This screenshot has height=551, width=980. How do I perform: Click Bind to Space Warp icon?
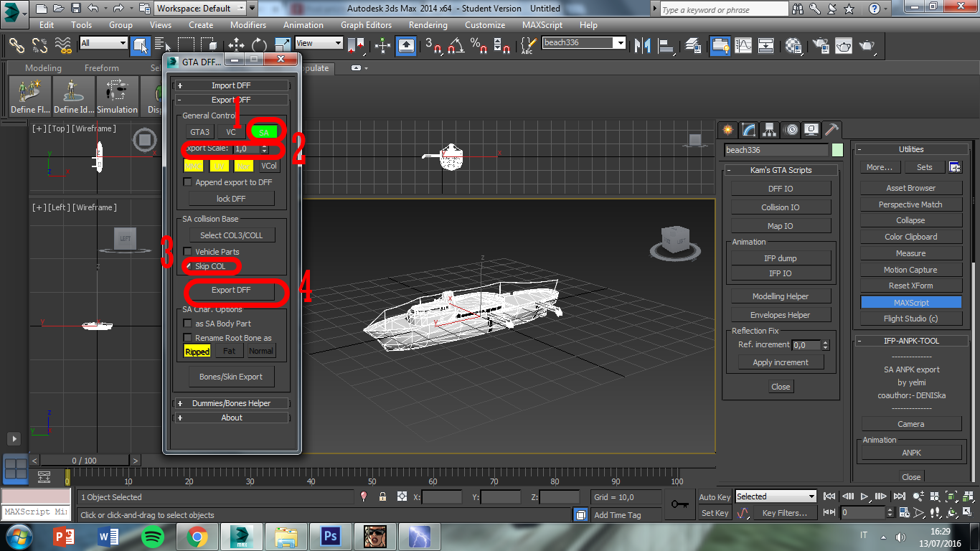pyautogui.click(x=64, y=45)
